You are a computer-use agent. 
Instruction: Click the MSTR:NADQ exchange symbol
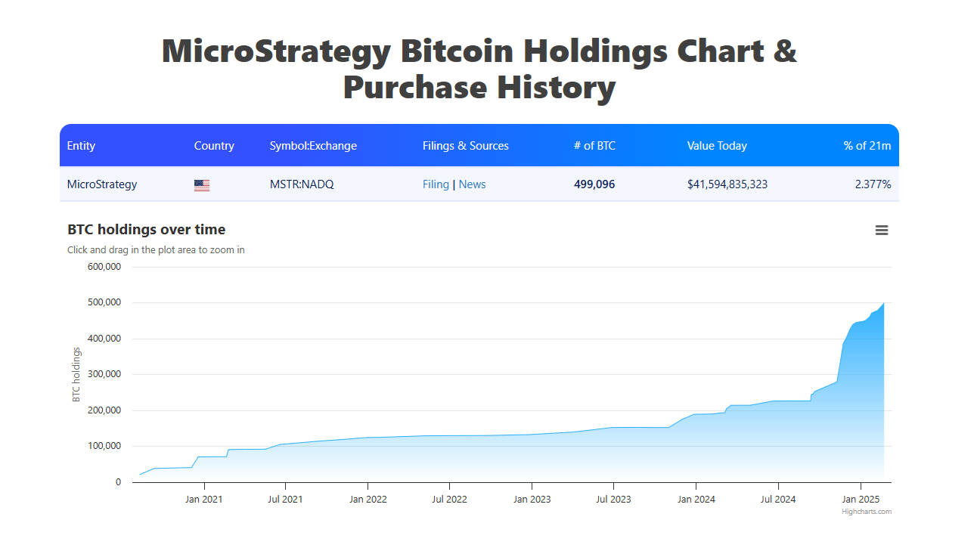point(302,184)
